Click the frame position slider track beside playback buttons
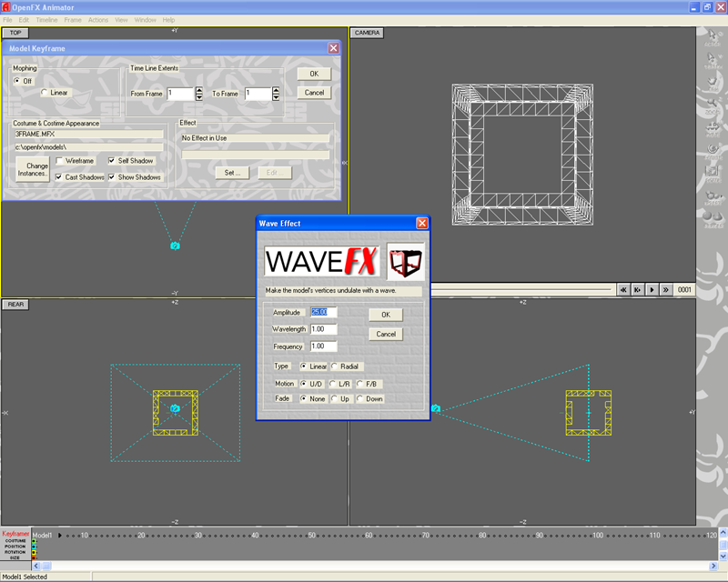728x582 pixels. [x=521, y=289]
